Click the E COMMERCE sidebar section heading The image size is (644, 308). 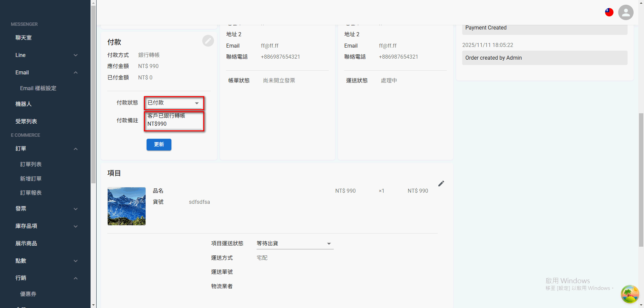[25, 135]
